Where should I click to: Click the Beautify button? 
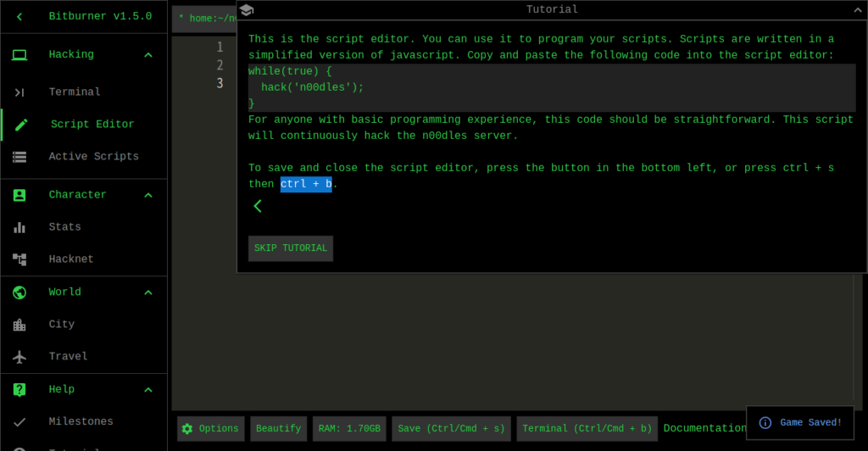[x=278, y=429]
